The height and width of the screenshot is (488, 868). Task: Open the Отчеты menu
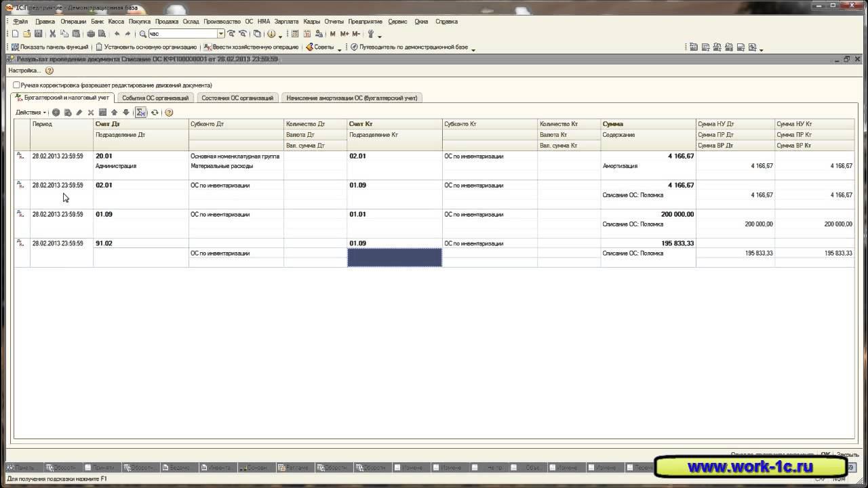click(334, 22)
